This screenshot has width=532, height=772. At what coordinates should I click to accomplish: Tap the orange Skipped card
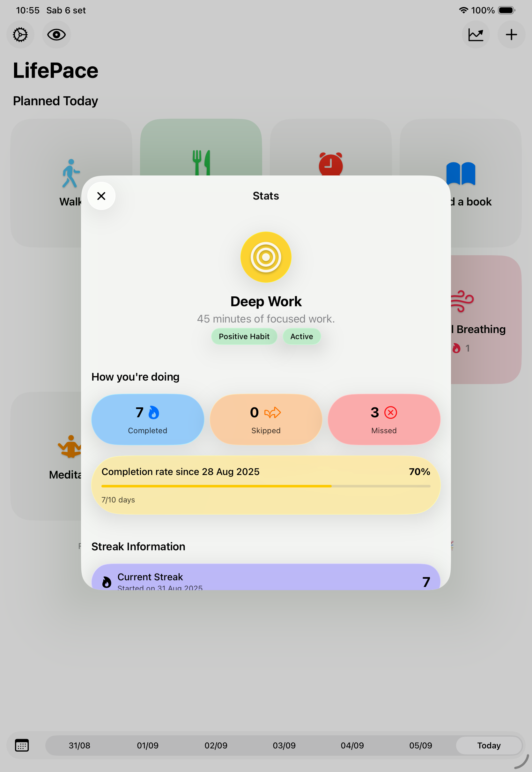click(x=266, y=419)
